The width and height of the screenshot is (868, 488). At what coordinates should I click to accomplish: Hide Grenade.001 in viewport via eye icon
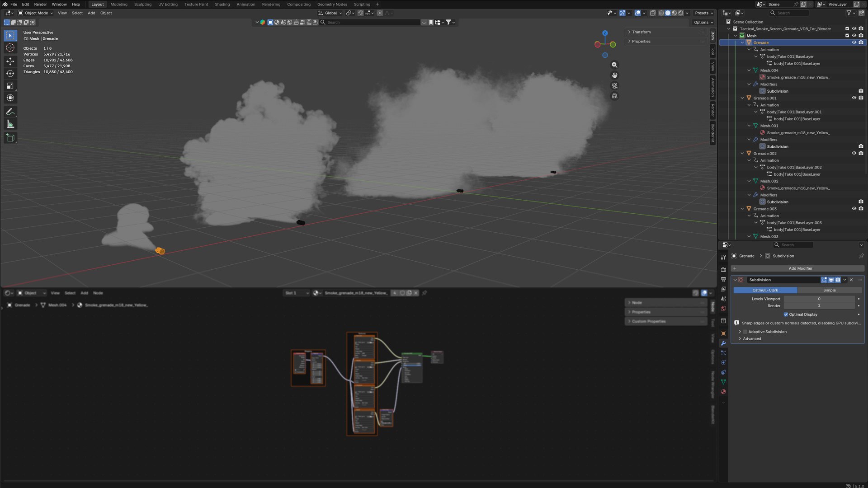point(854,98)
